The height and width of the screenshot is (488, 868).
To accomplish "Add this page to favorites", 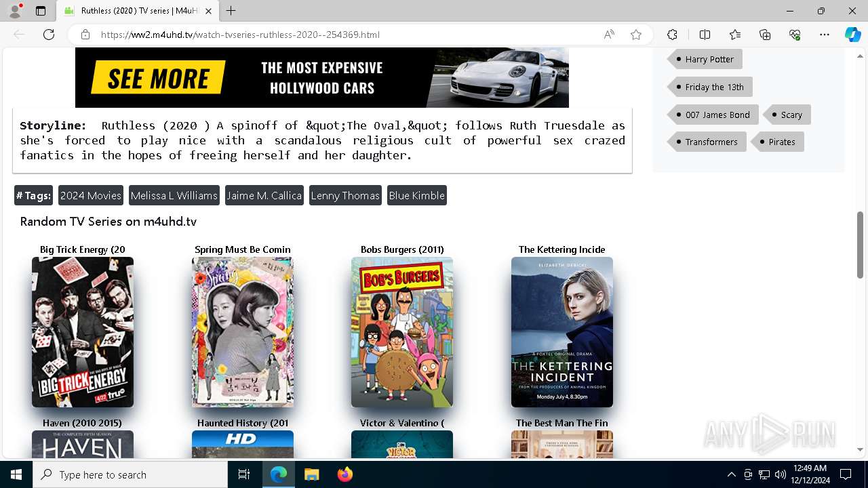I will [636, 35].
